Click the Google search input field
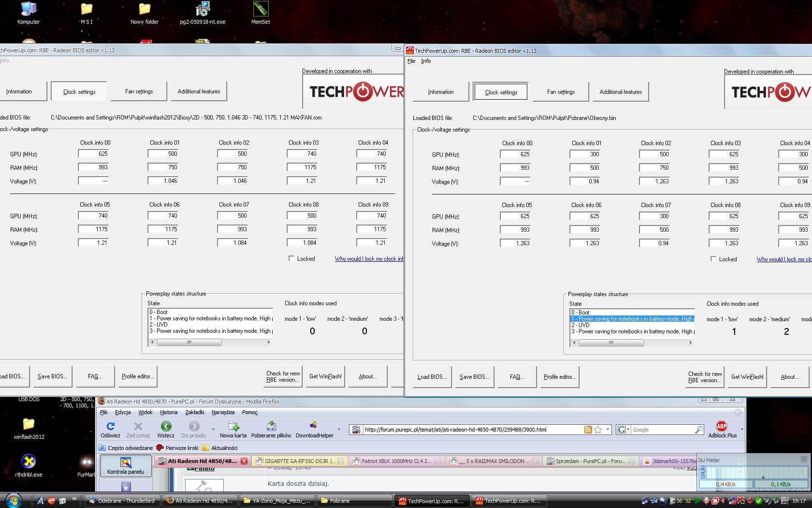The height and width of the screenshot is (508, 812). pos(662,430)
